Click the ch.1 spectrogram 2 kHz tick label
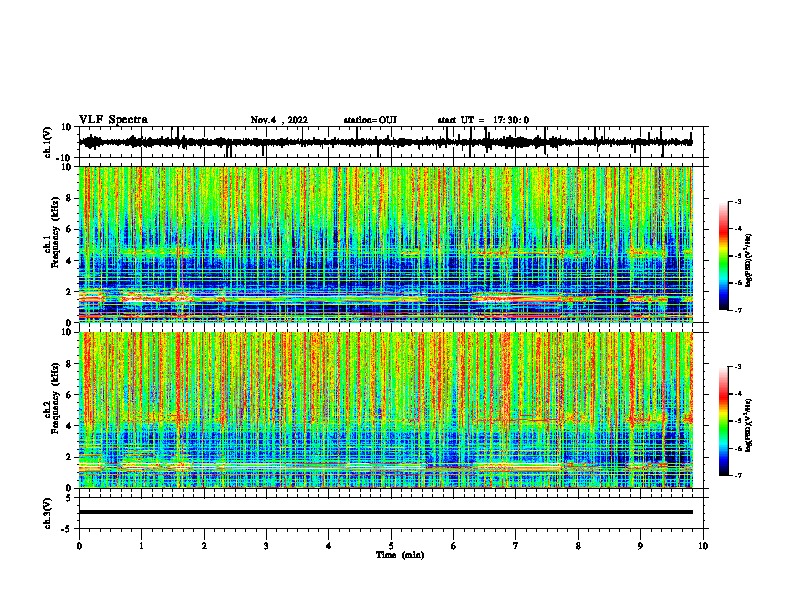 click(69, 291)
